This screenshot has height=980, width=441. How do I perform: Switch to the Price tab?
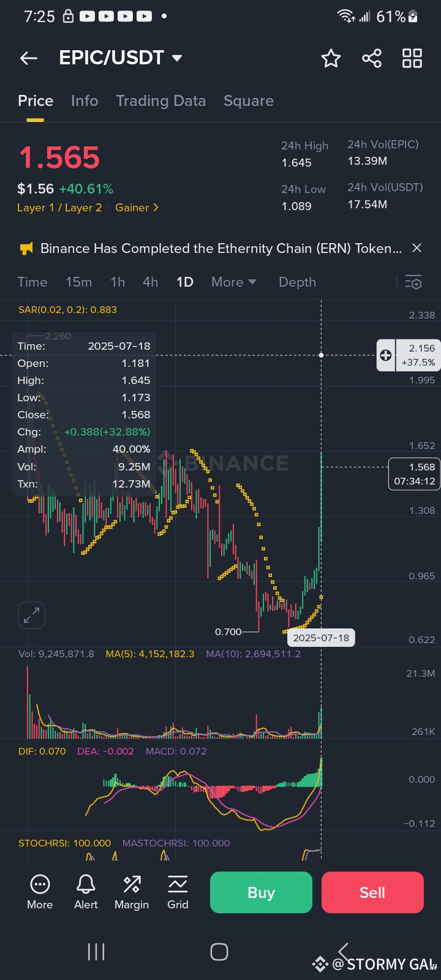36,101
